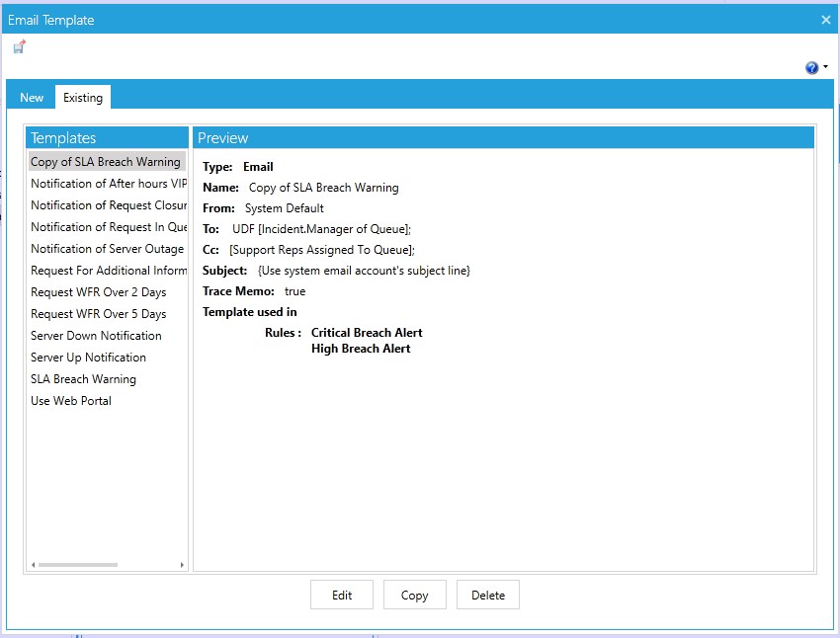Click the templates list scroll left arrow

(x=34, y=565)
